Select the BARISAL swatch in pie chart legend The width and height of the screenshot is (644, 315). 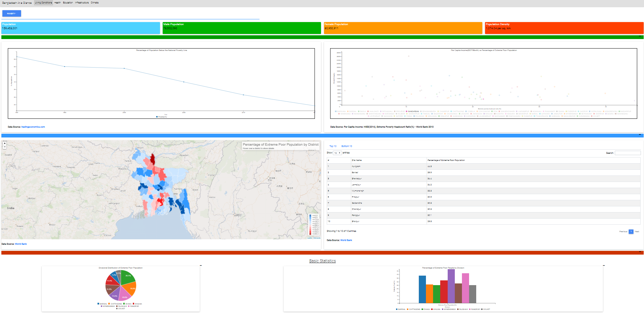click(98, 304)
